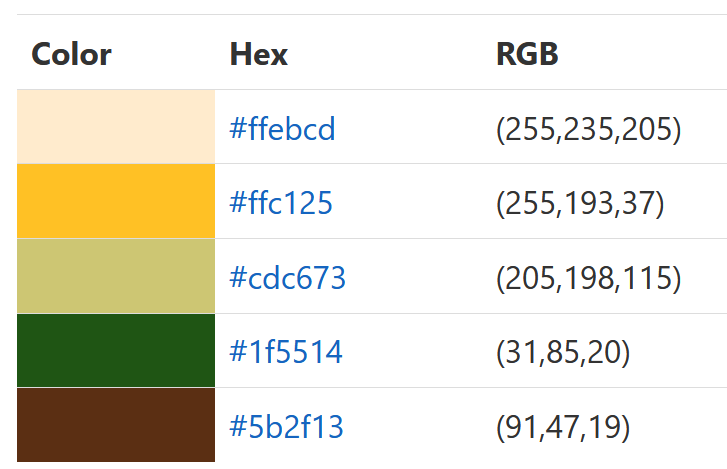Click empty header space between Hex and RGB
This screenshot has width=727, height=469.
point(390,54)
